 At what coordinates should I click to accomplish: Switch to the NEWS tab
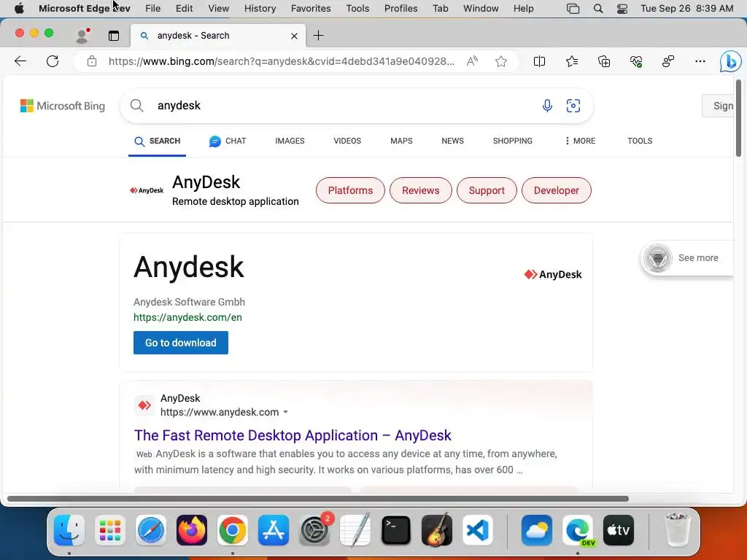click(452, 141)
